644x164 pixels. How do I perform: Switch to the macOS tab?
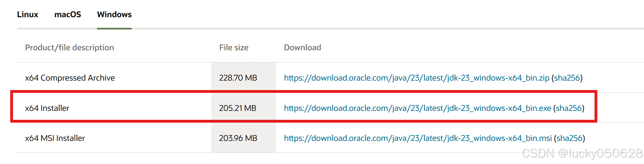[x=68, y=14]
